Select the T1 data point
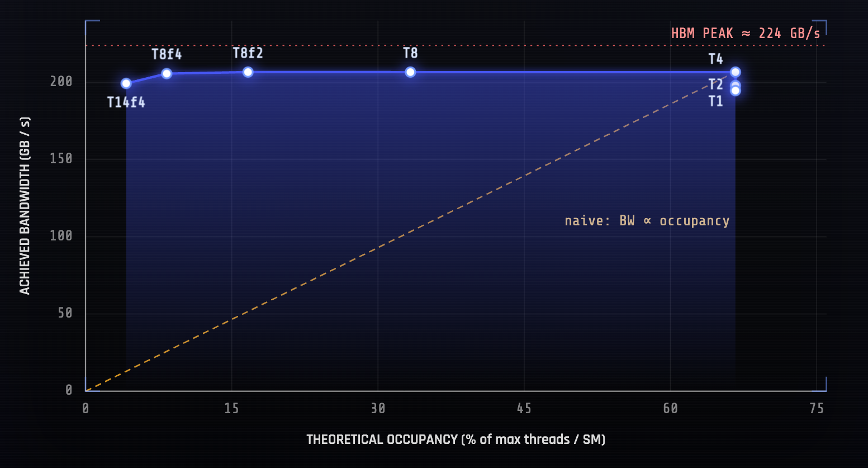Image resolution: width=868 pixels, height=468 pixels. coord(736,91)
